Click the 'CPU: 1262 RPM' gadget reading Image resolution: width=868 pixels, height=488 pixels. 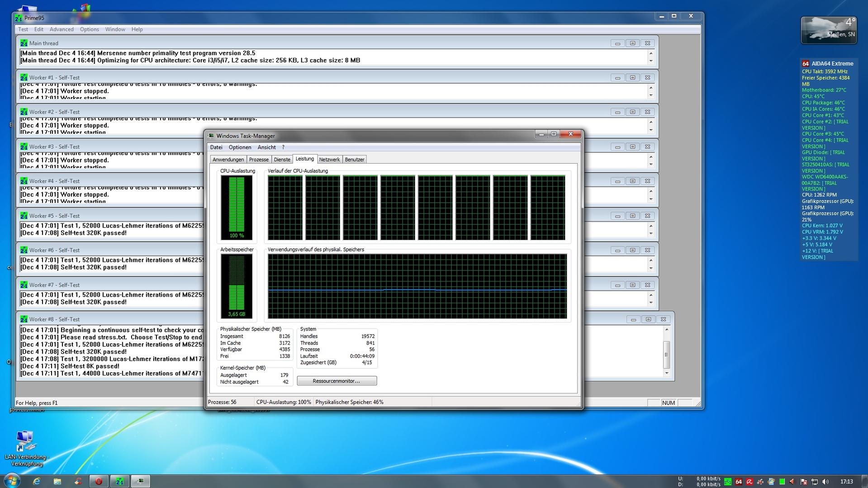click(819, 195)
